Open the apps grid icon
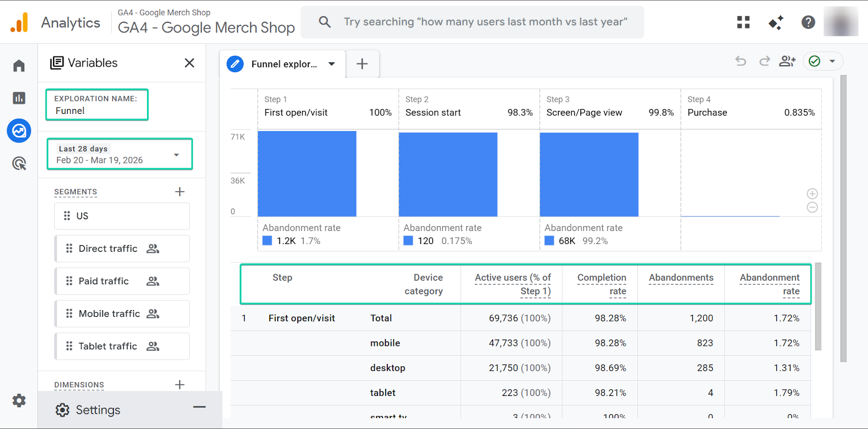 [x=743, y=22]
